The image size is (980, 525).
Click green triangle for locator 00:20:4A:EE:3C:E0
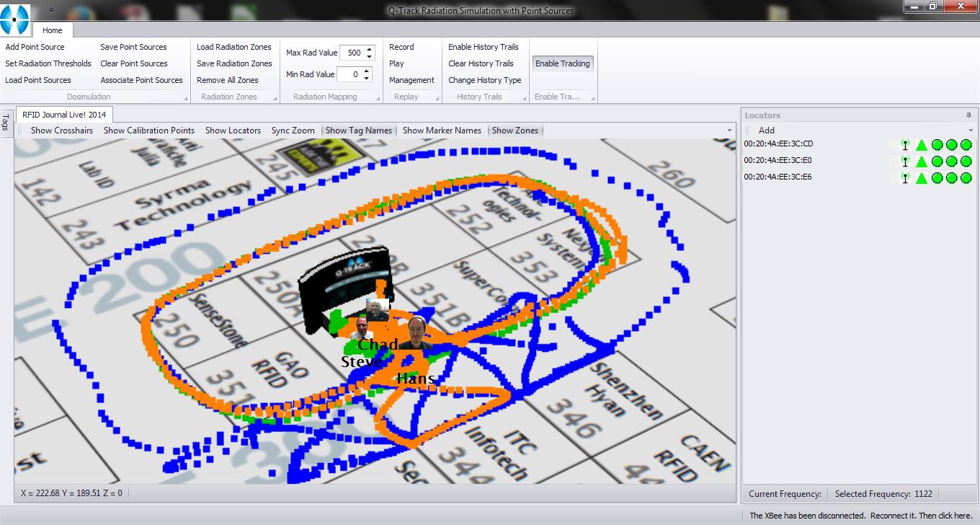coord(922,161)
